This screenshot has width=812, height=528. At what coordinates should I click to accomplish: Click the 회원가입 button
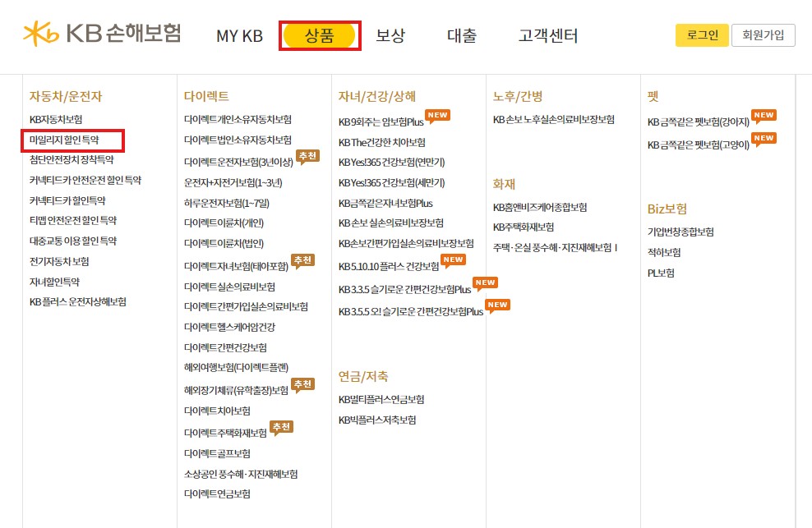coord(764,34)
